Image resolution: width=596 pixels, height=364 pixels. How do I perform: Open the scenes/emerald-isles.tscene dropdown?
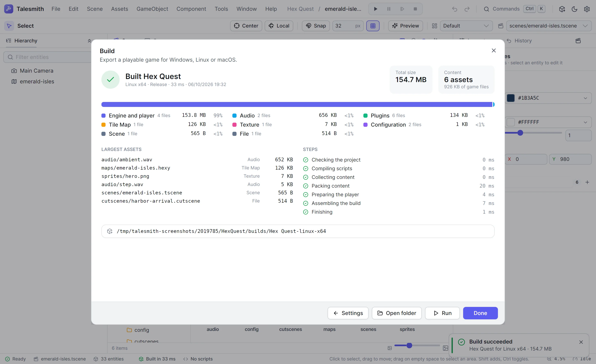549,26
